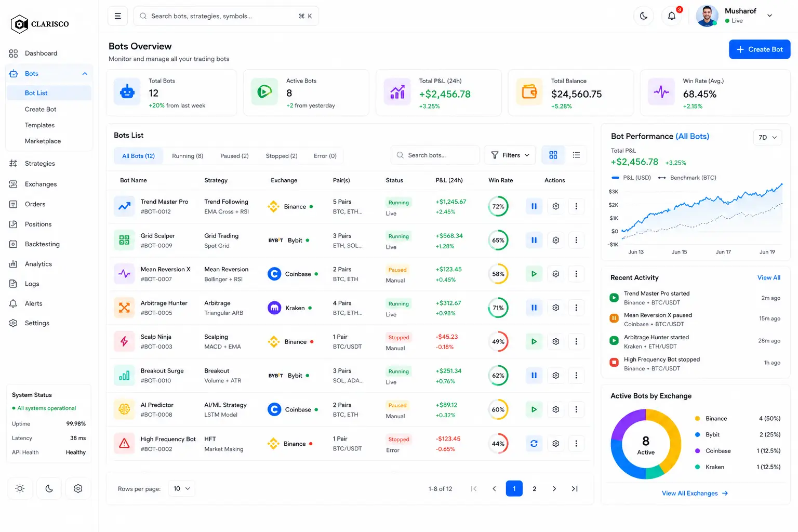Click the Search bots input field
Viewport: 798px width, 532px height.
[435, 155]
